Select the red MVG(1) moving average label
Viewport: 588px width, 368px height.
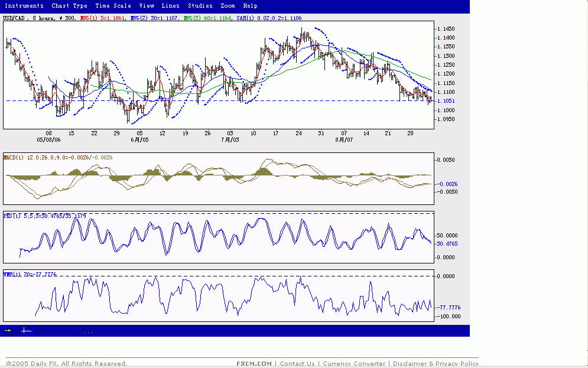(x=103, y=19)
